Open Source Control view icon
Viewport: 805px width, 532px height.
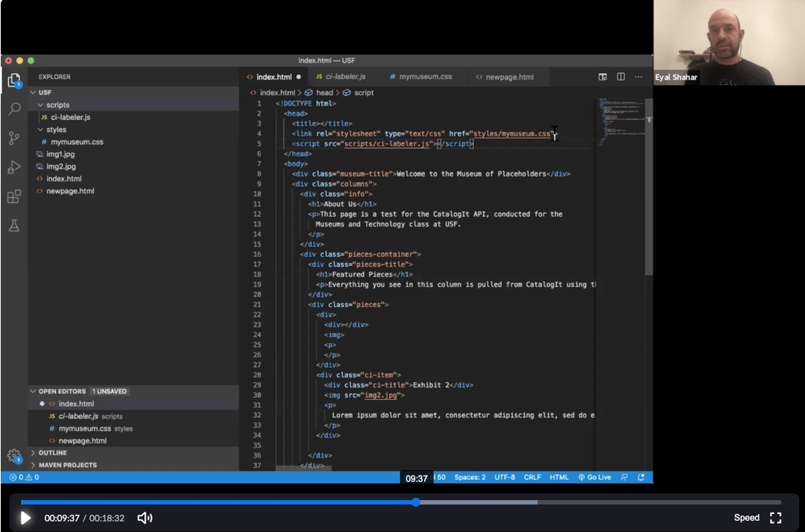coord(14,139)
